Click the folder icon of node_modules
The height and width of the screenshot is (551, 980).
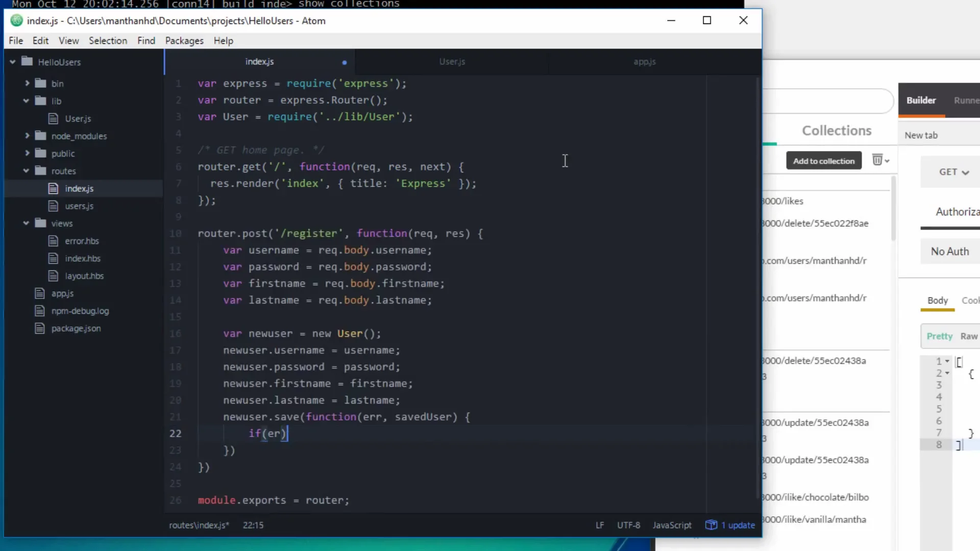(41, 136)
